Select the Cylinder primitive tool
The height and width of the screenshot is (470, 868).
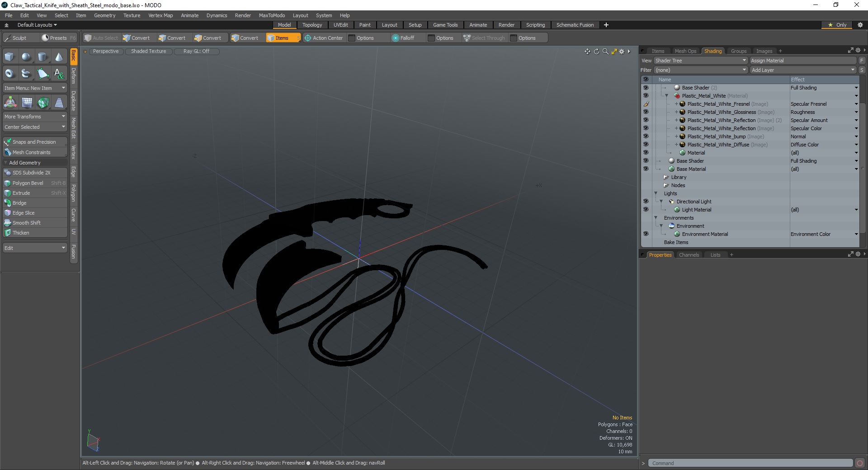tap(42, 57)
